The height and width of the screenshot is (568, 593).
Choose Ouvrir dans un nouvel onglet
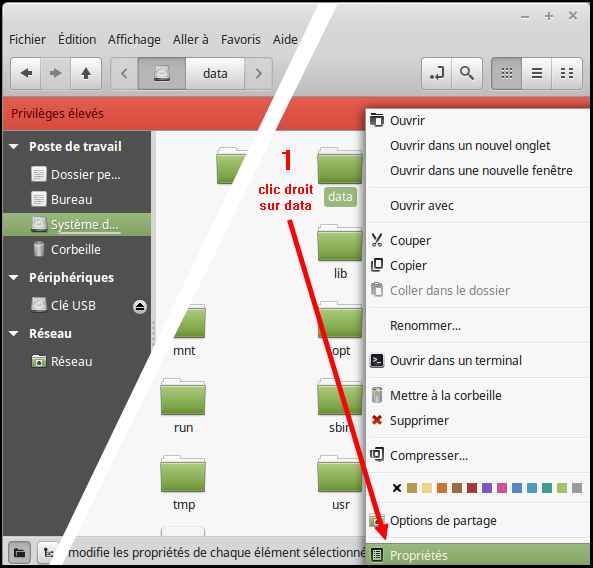coord(478,146)
